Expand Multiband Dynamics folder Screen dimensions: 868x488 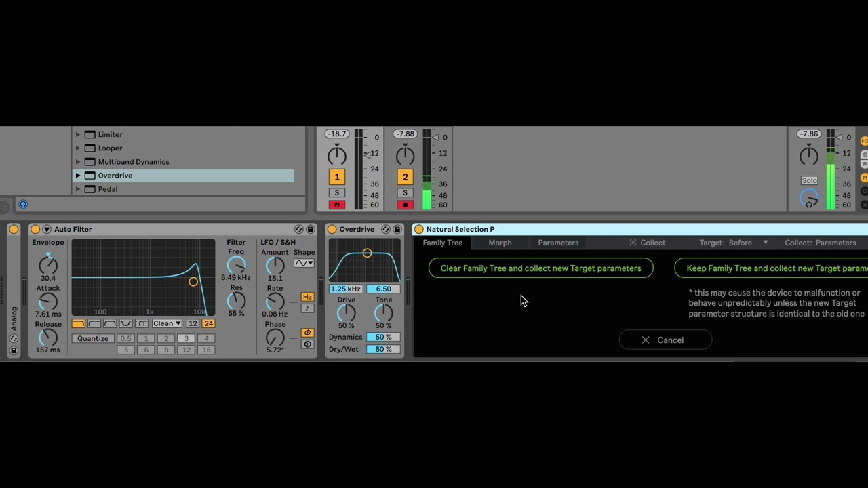point(78,161)
